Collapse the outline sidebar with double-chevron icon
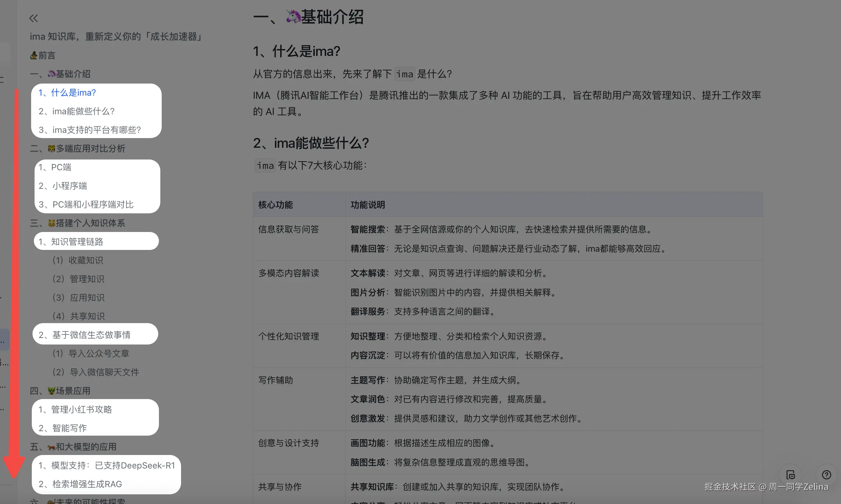Image resolution: width=841 pixels, height=504 pixels. [34, 18]
